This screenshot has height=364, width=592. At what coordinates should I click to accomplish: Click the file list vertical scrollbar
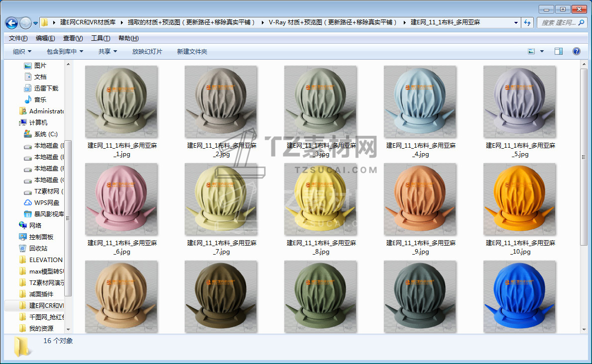584,157
